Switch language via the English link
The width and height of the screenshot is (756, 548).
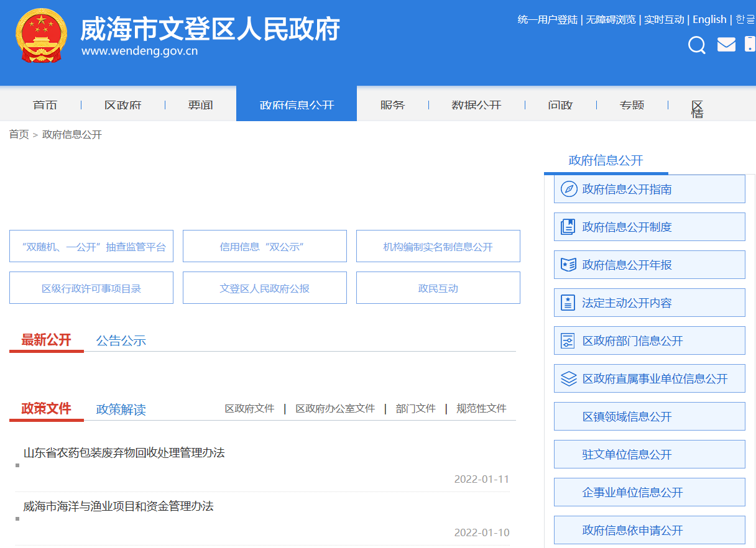point(709,19)
